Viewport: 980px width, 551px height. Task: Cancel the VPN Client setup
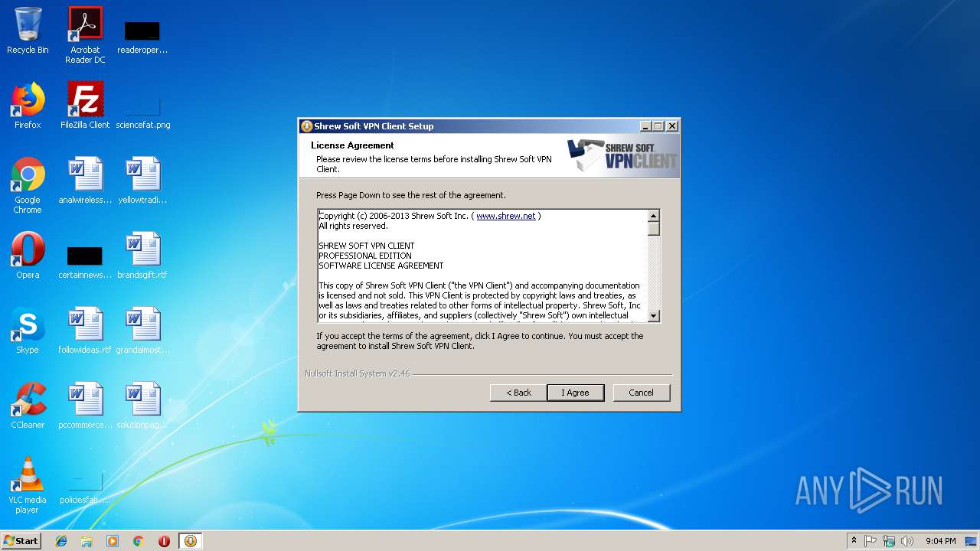tap(641, 393)
